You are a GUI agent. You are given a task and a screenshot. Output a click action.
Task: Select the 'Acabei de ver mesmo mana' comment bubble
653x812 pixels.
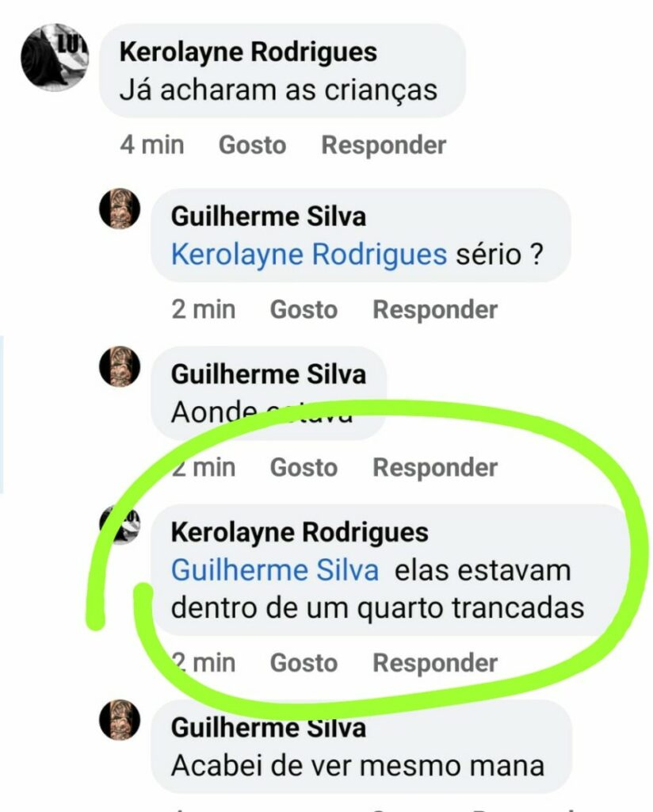point(361,747)
